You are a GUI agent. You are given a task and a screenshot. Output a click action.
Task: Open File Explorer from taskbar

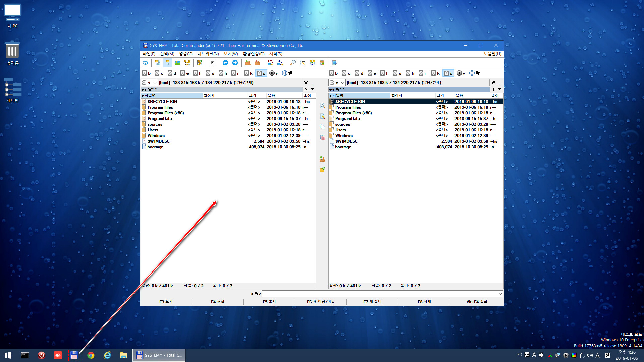124,355
